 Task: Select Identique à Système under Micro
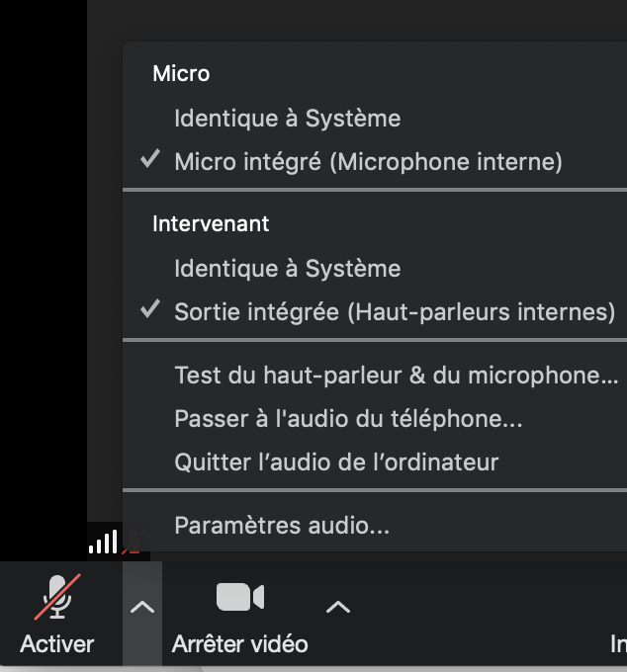coord(287,119)
